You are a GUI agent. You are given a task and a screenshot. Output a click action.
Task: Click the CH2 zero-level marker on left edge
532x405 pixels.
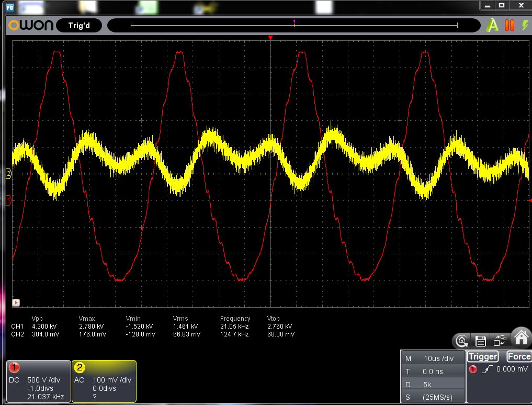click(9, 174)
